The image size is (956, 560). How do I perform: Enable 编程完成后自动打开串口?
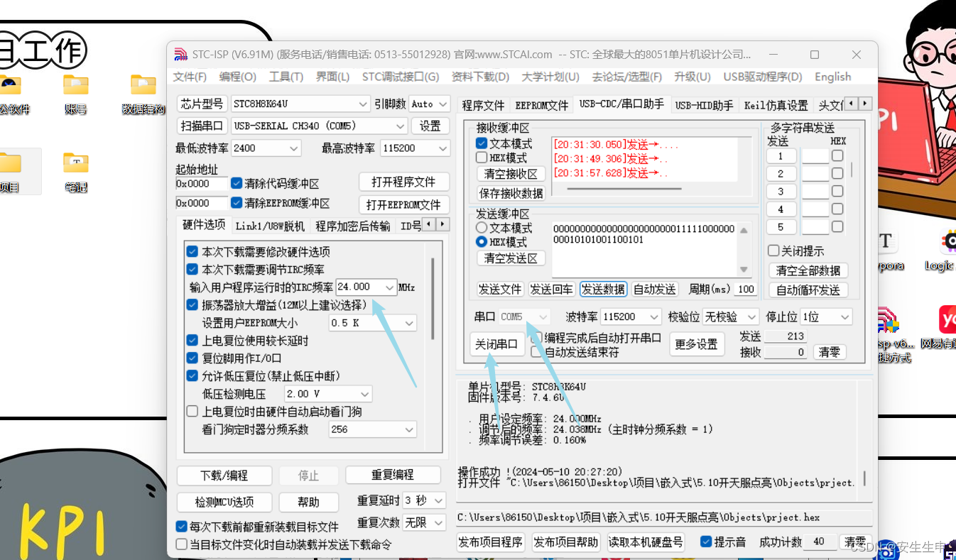(x=537, y=338)
